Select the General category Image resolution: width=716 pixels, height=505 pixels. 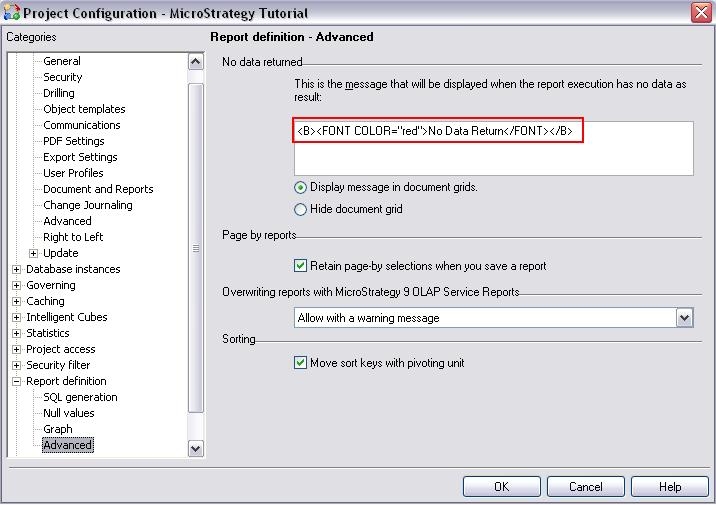(62, 61)
